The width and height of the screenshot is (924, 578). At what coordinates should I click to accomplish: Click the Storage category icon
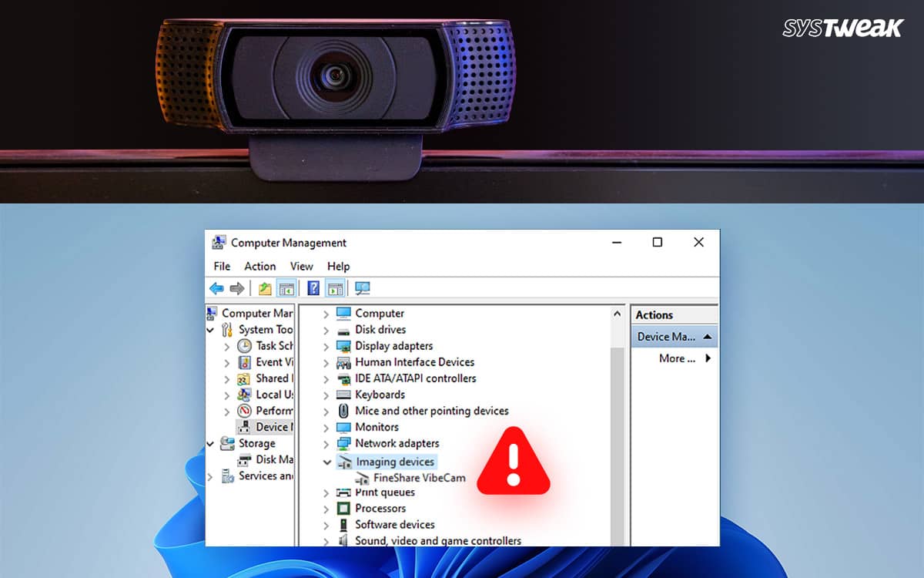228,443
